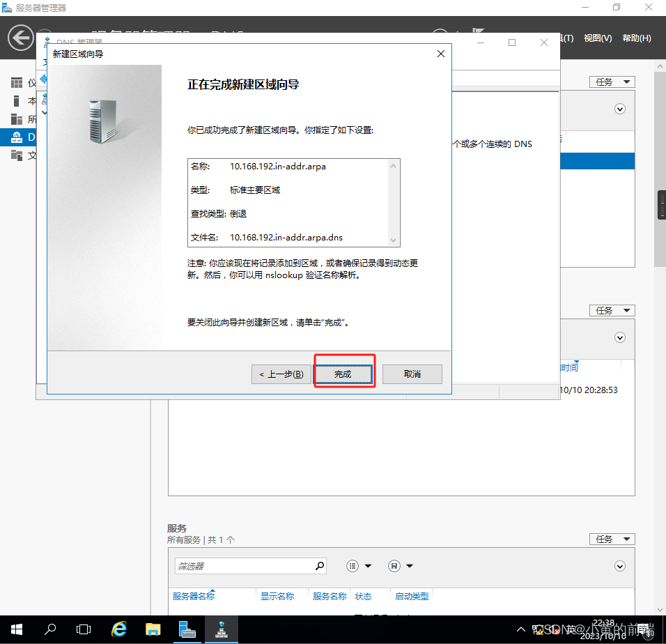Open the list options dropdown arrow
The image size is (666, 644).
[369, 566]
